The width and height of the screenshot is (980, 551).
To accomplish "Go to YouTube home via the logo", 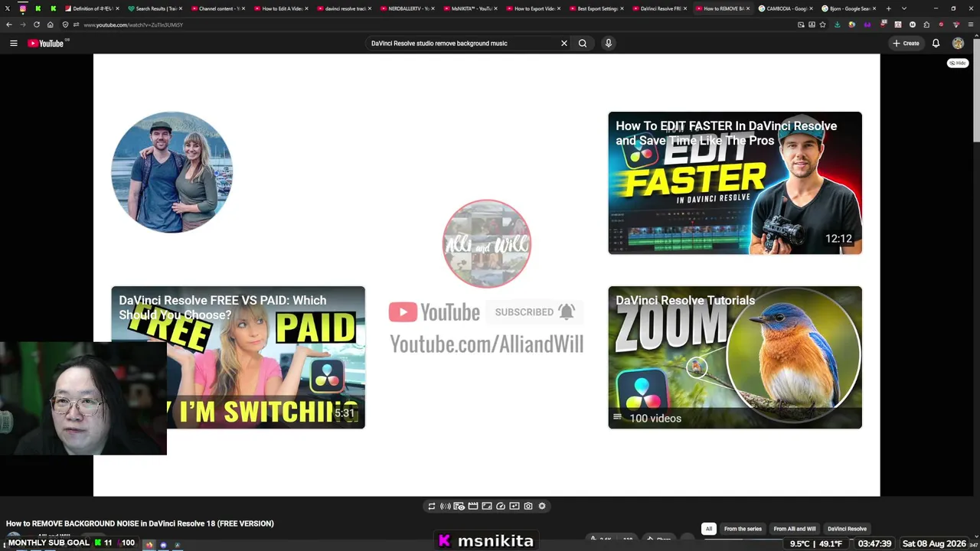I will coord(46,44).
